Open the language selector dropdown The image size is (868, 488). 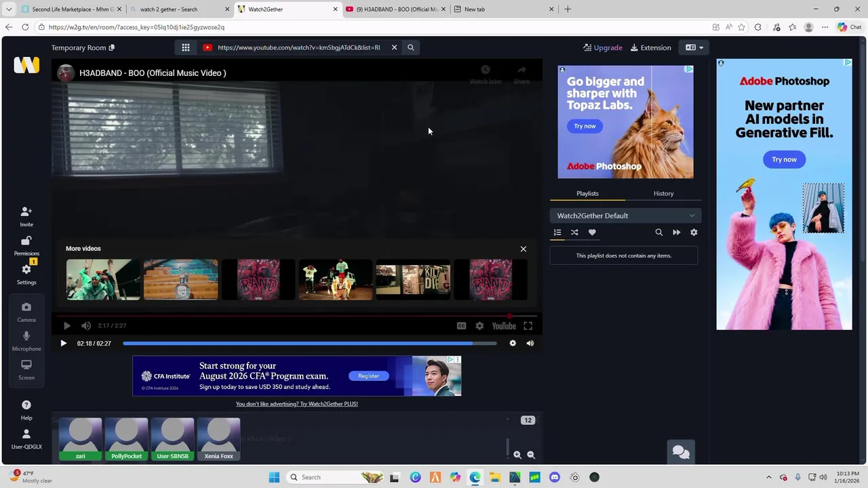tap(694, 47)
